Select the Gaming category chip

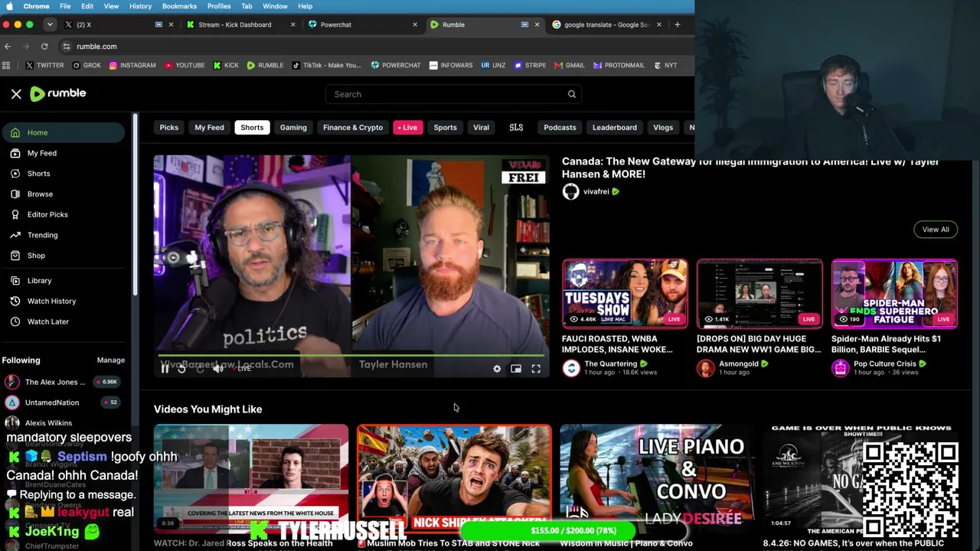click(x=293, y=128)
